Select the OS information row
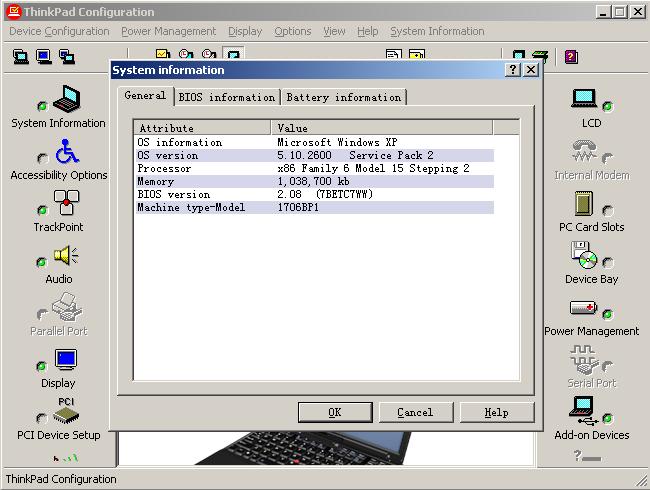This screenshot has width=650, height=490. click(x=314, y=142)
